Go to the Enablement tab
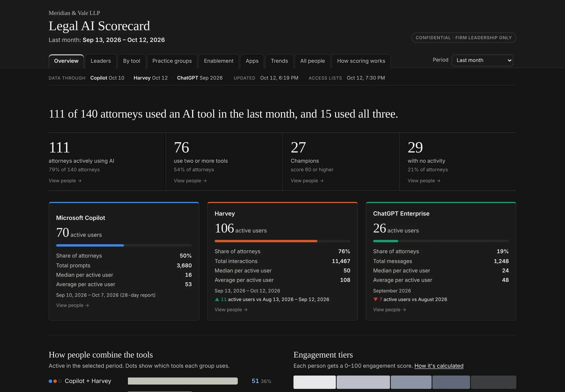 tap(218, 61)
